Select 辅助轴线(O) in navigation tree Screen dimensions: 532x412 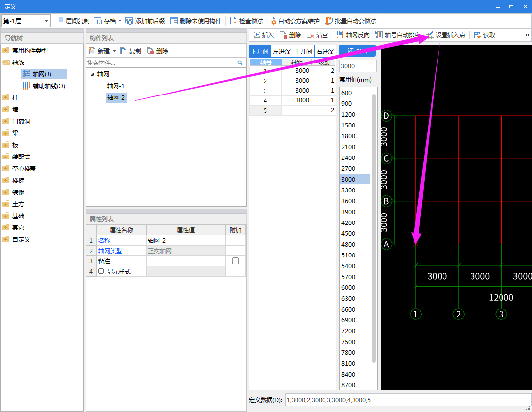pyautogui.click(x=44, y=86)
